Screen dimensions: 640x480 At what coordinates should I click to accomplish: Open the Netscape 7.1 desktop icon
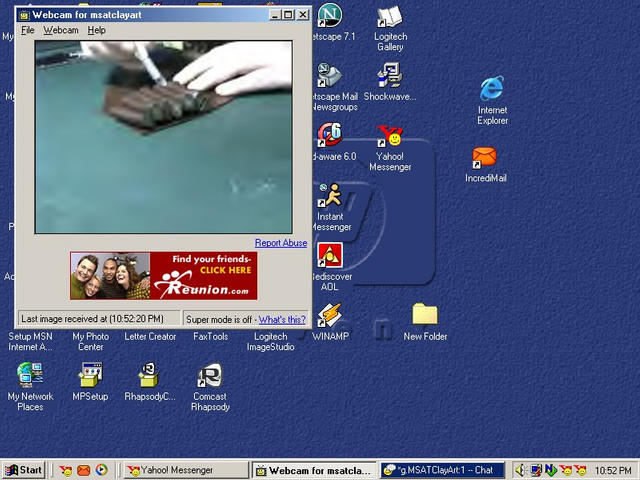coord(330,16)
